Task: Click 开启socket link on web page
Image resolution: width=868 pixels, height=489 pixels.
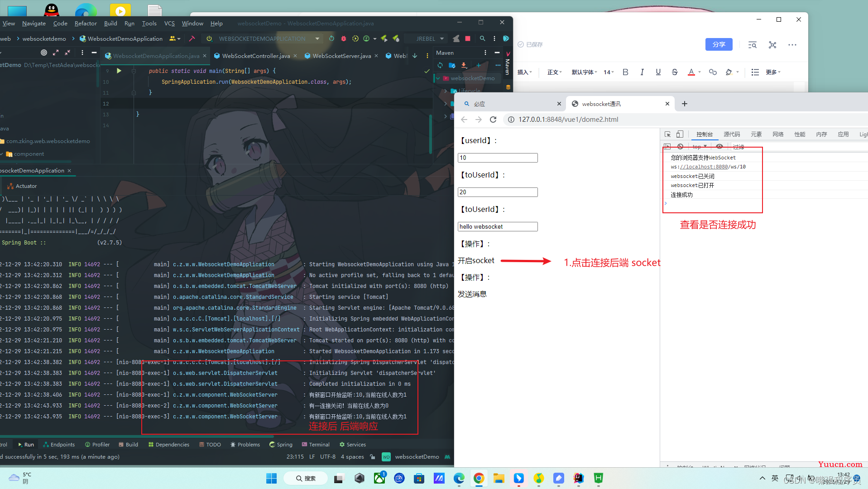Action: 476,260
